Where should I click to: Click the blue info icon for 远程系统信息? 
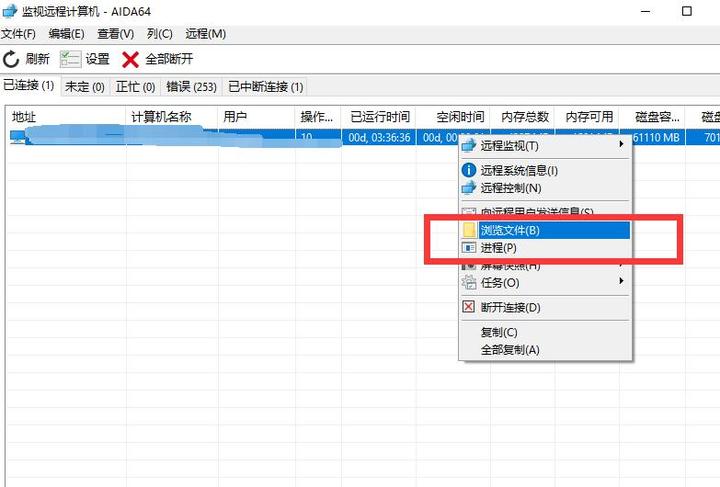click(468, 170)
